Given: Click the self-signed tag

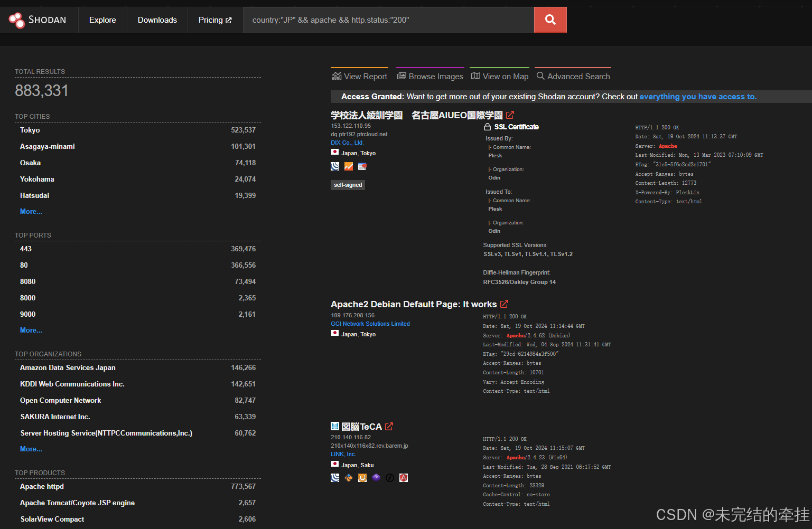Looking at the screenshot, I should pyautogui.click(x=348, y=185).
